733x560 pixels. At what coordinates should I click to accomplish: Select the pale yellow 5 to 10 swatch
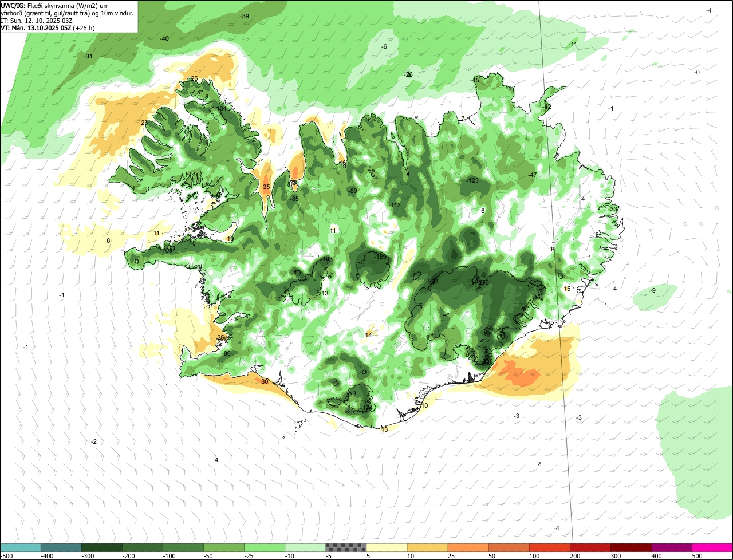387,547
